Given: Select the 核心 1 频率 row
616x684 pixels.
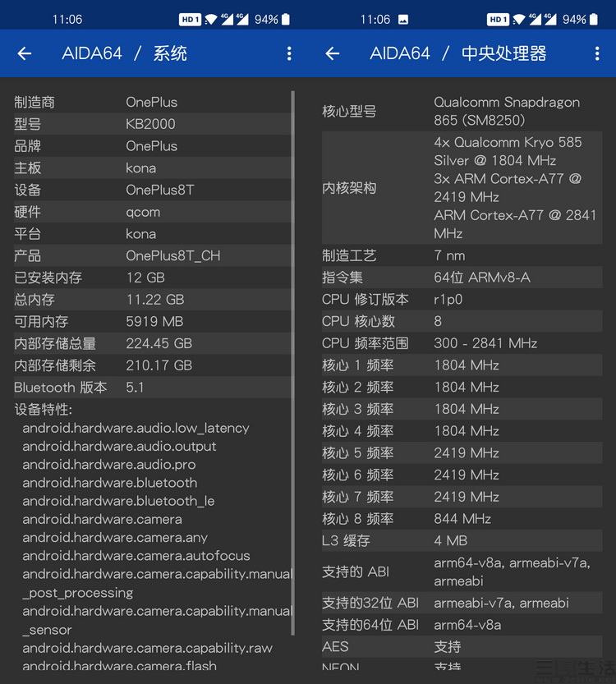Looking at the screenshot, I should (x=462, y=365).
